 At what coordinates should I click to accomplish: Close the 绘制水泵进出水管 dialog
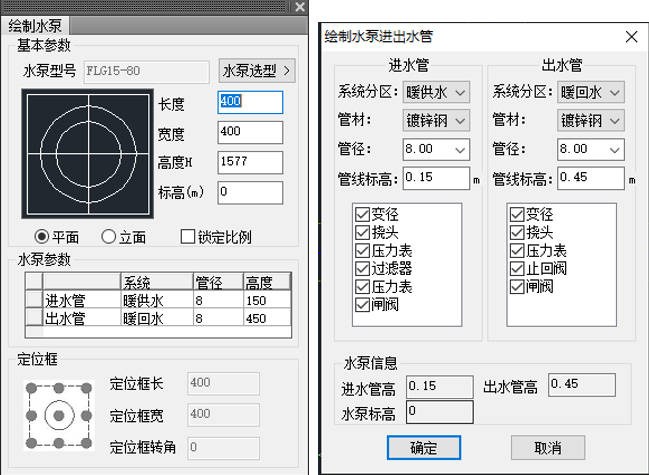631,37
